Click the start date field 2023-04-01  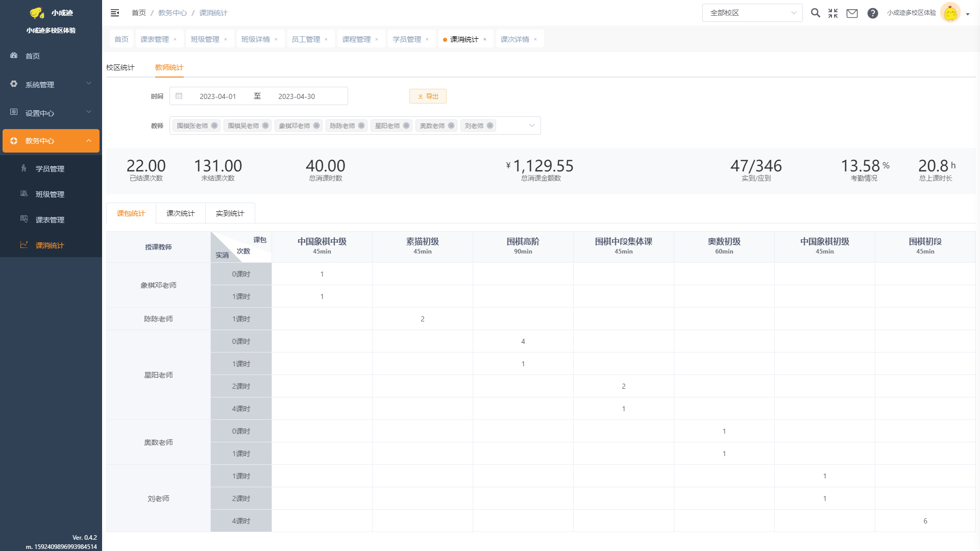[x=218, y=96]
